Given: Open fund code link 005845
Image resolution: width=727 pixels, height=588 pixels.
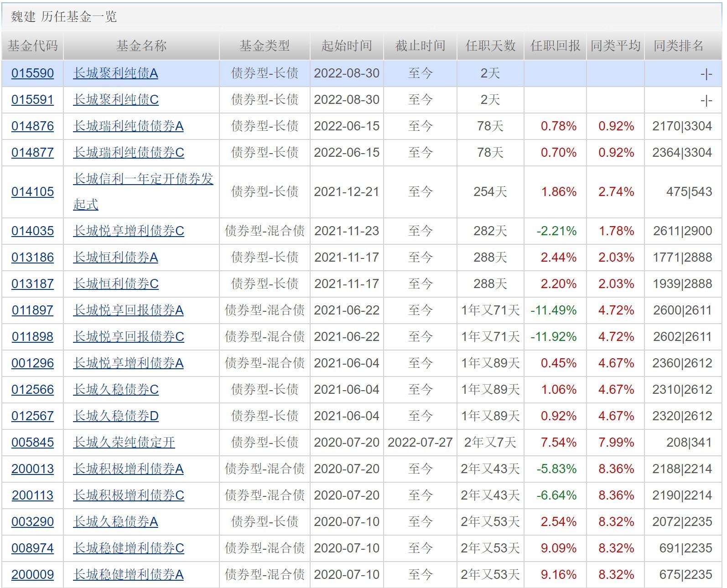Looking at the screenshot, I should [32, 442].
